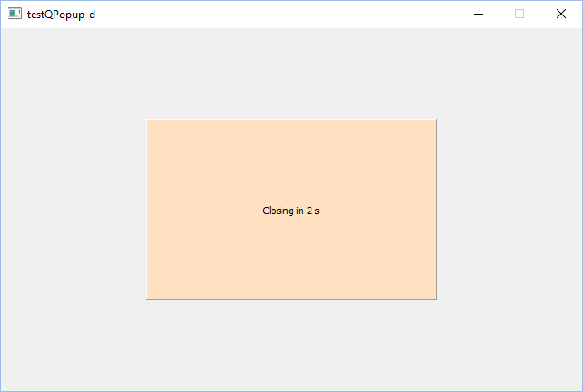Screen dimensions: 583x392
Task: Click the greyed-out maximize button
Action: click(x=519, y=14)
